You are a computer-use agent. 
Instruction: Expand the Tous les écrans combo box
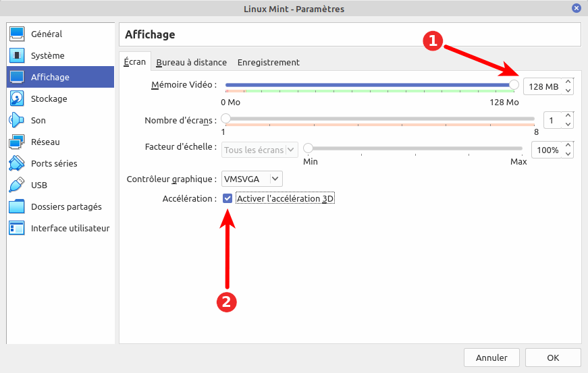click(259, 150)
